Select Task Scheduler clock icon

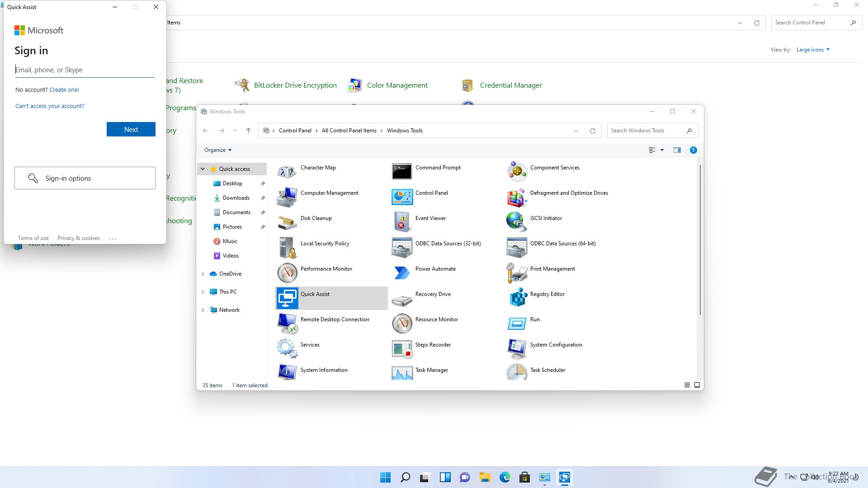click(517, 372)
